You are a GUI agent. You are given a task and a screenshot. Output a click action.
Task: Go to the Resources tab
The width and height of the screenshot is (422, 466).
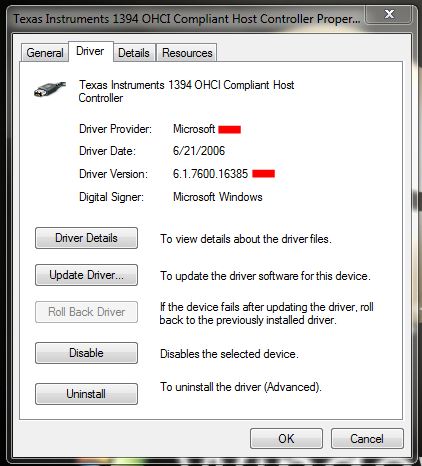[x=187, y=53]
